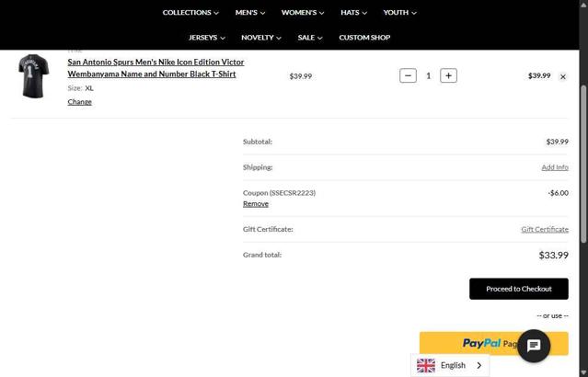Screen dimensions: 588x377
Task: Open the Novelty dropdown
Action: coord(261,38)
